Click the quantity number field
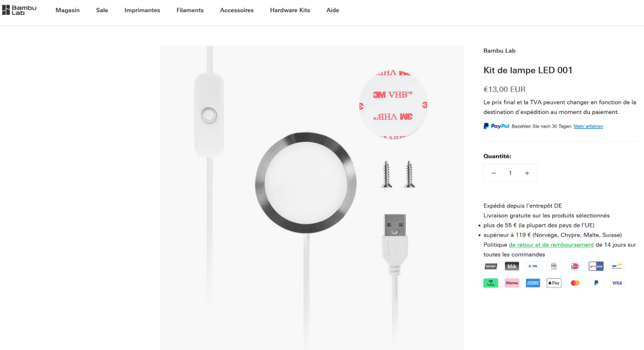The image size is (644, 350). coord(510,173)
